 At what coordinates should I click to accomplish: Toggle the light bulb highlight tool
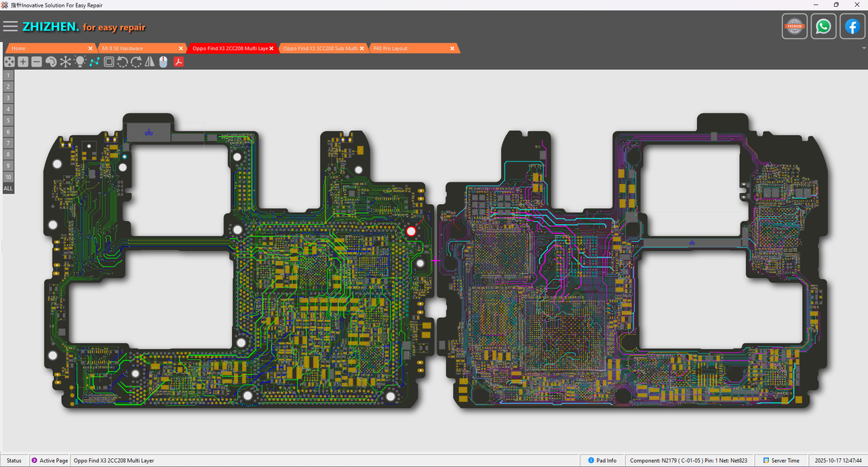point(79,62)
